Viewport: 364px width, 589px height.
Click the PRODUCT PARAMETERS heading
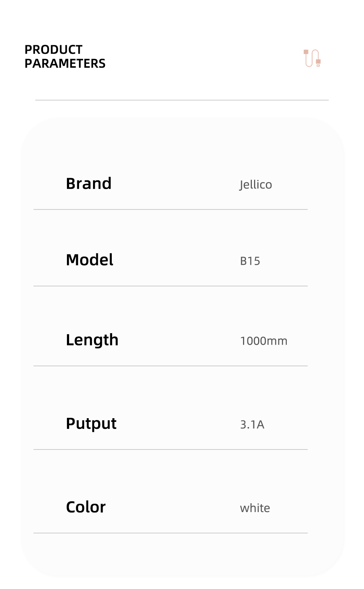(65, 56)
